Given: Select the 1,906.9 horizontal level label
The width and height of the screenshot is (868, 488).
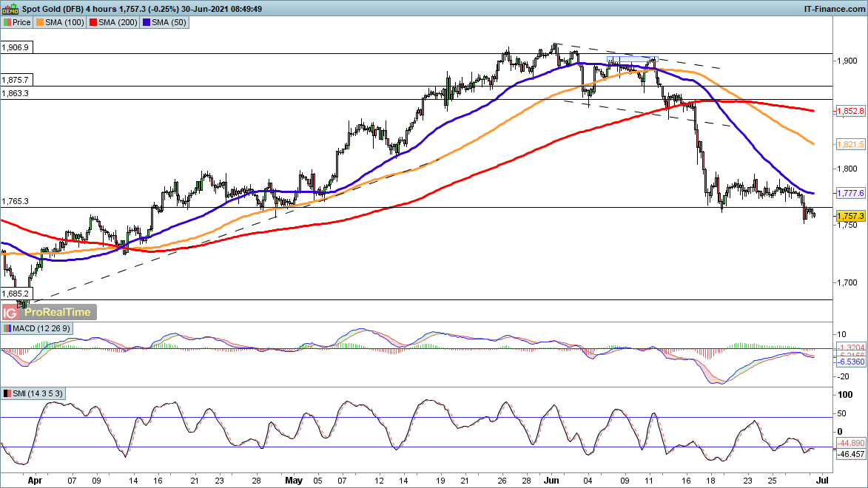Looking at the screenshot, I should click(16, 47).
